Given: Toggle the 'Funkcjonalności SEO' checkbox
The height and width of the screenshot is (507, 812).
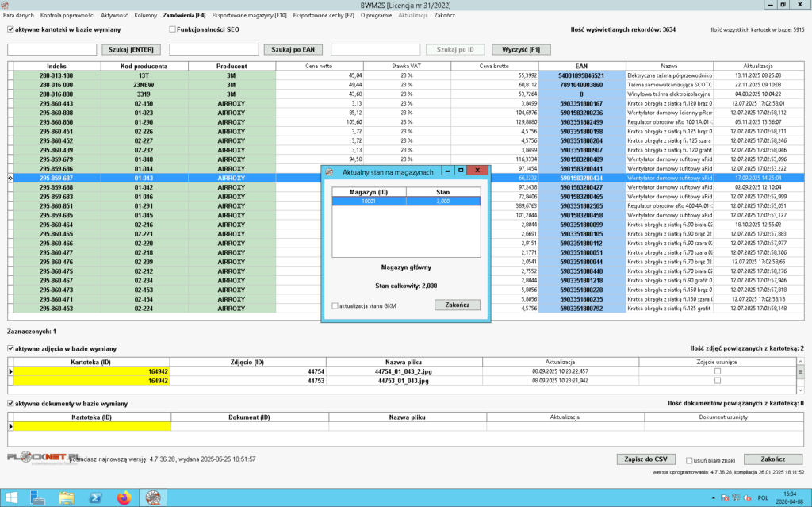Looking at the screenshot, I should (x=173, y=29).
